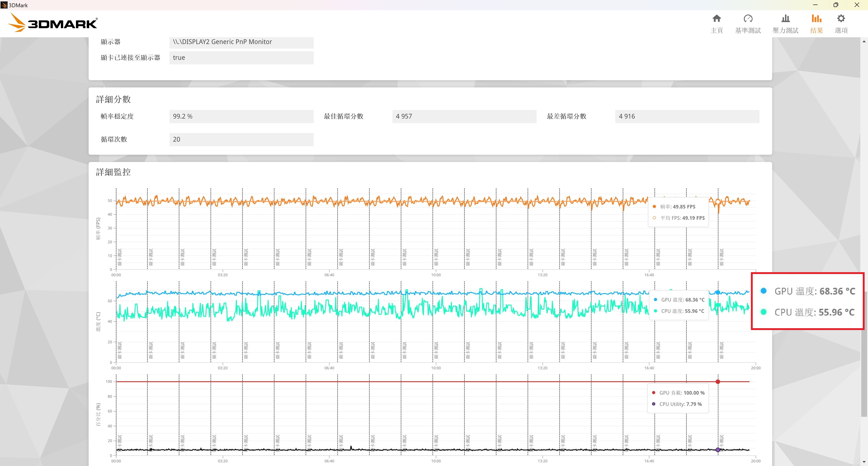Open the 基準測試 benchmark gauge icon

point(748,19)
